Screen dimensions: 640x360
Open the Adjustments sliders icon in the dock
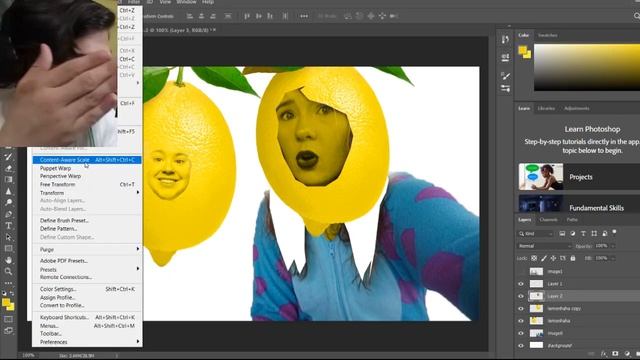click(x=505, y=88)
